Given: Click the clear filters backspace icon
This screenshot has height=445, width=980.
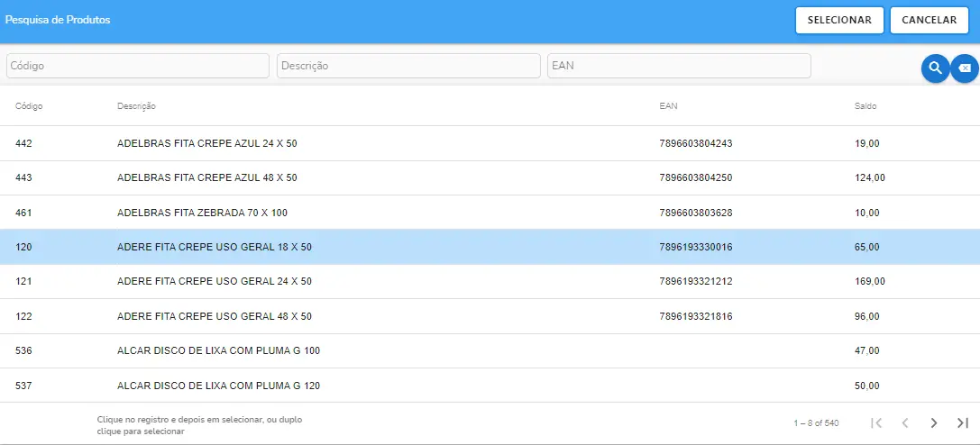Looking at the screenshot, I should click(965, 68).
